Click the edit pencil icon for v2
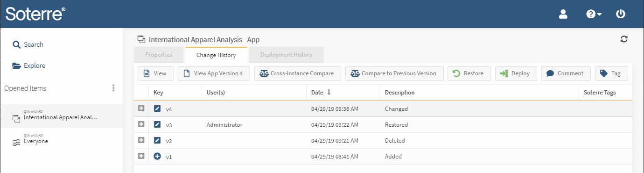 tap(157, 140)
